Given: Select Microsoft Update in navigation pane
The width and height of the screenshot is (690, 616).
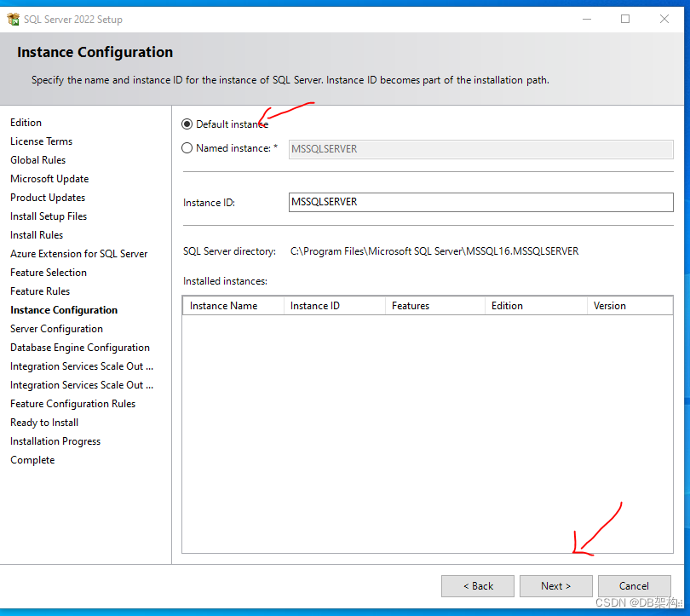Looking at the screenshot, I should (49, 178).
